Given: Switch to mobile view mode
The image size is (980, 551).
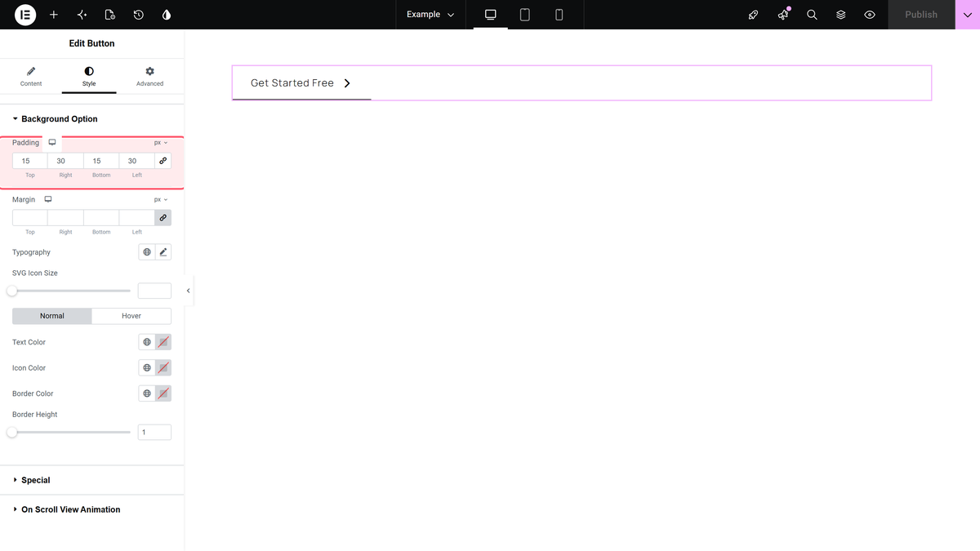Looking at the screenshot, I should [559, 15].
